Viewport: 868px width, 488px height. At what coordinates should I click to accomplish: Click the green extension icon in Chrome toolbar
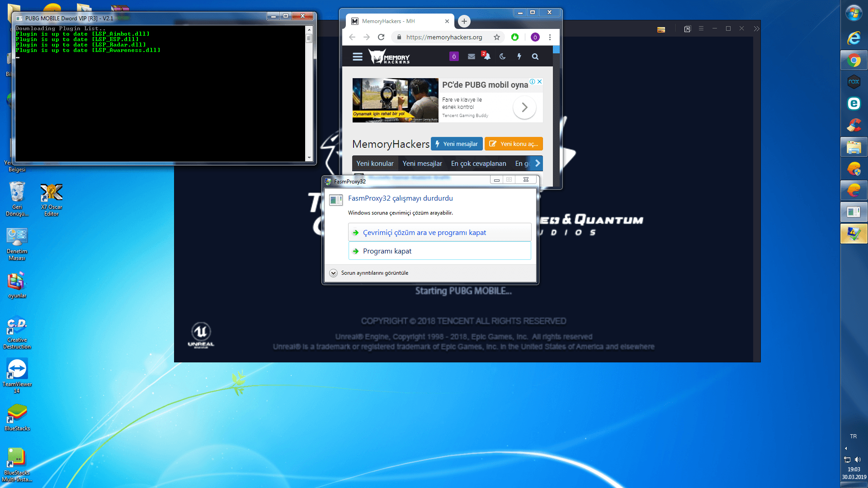coord(515,37)
